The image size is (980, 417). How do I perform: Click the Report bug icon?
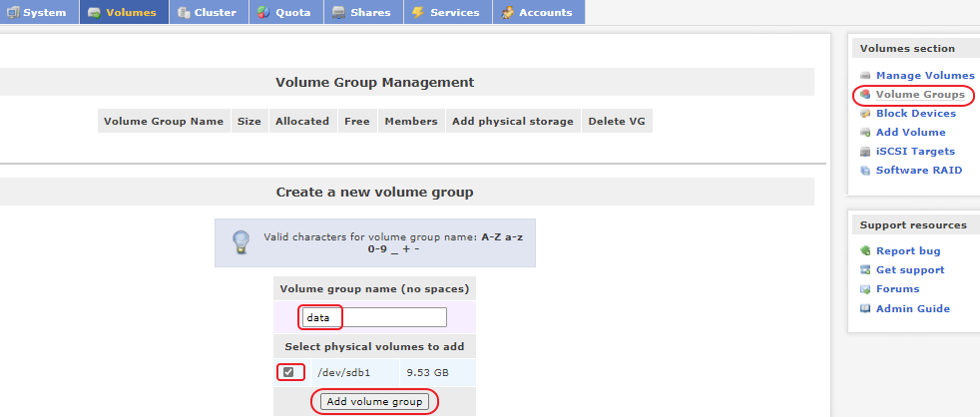tap(865, 251)
